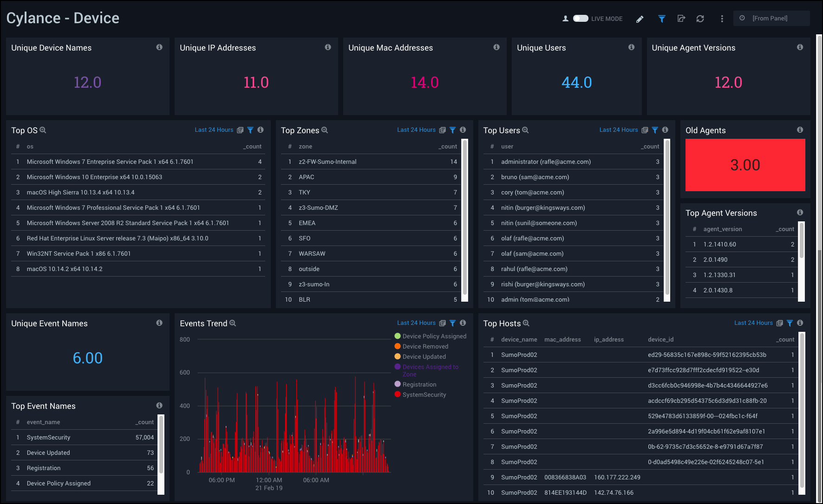Click the copy query icon on Top Zones panel

pyautogui.click(x=442, y=130)
